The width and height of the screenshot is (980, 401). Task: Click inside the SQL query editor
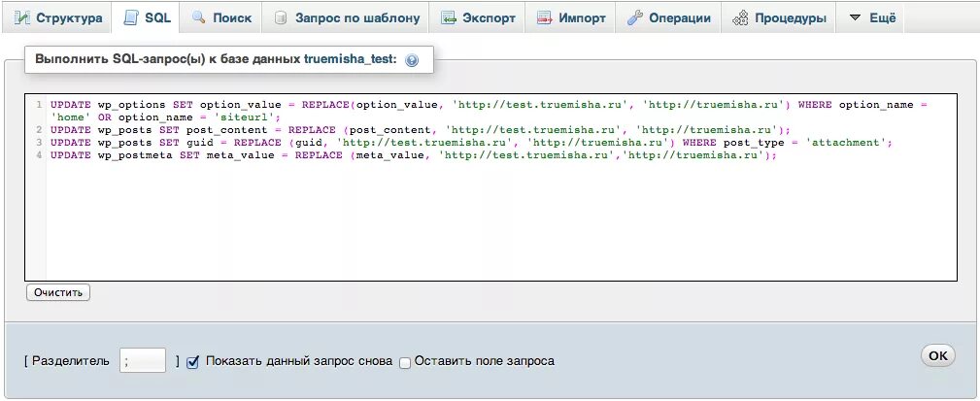tap(490, 186)
